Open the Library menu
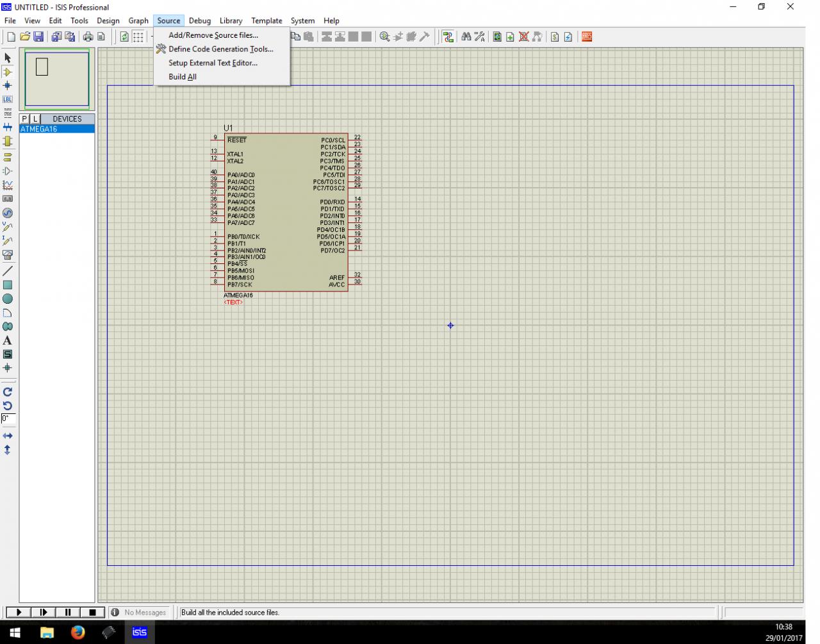 tap(231, 21)
